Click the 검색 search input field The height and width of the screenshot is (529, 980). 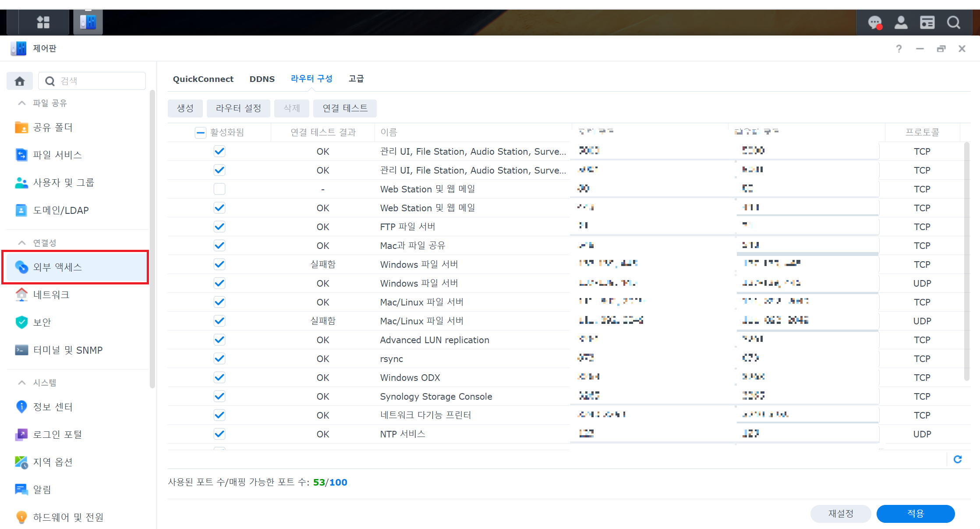(x=101, y=81)
